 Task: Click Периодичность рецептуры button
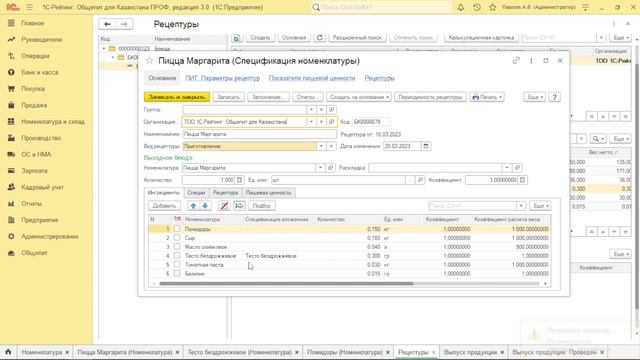click(x=430, y=97)
